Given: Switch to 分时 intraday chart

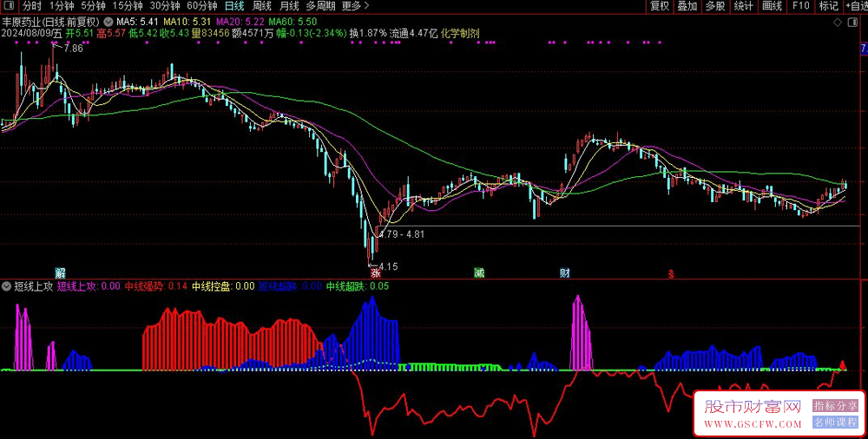Looking at the screenshot, I should coord(31,6).
